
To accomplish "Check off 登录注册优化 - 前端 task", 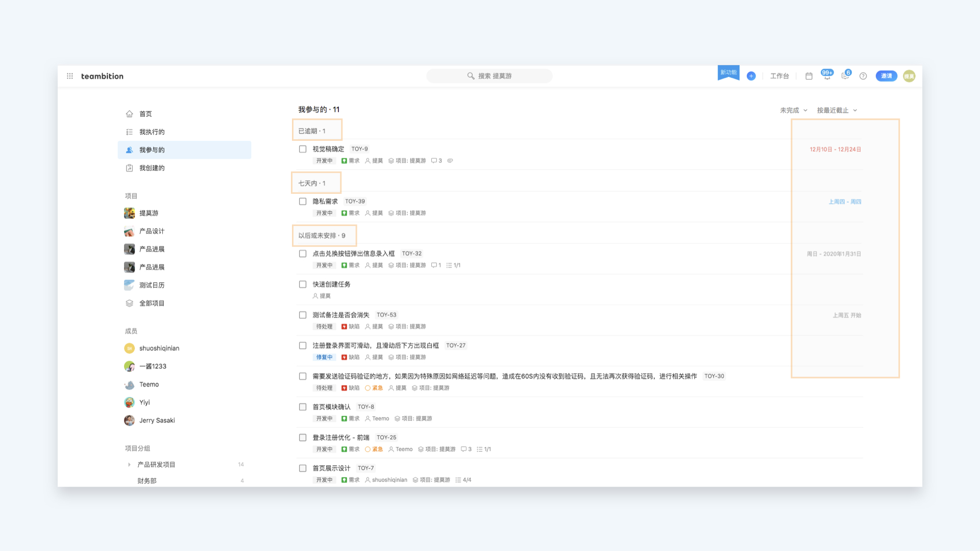I will [303, 437].
